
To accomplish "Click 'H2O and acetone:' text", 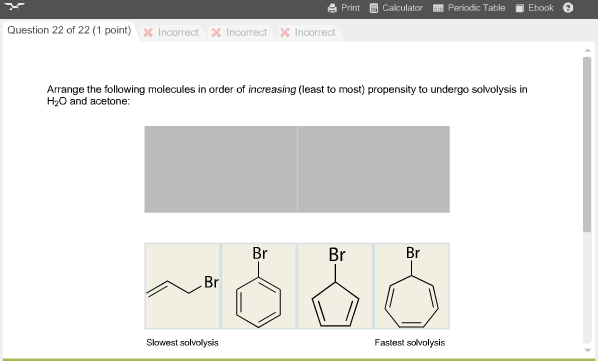I will pos(88,101).
